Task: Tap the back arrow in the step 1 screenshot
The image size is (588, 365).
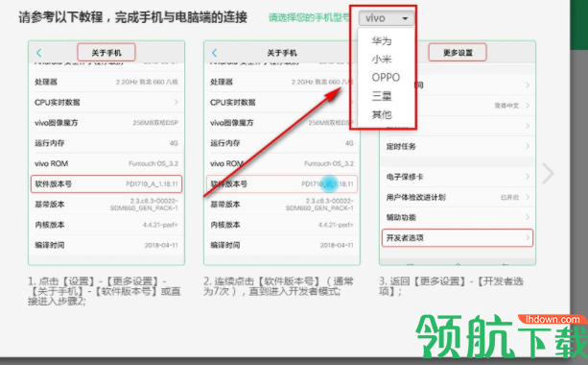Action: click(x=39, y=53)
